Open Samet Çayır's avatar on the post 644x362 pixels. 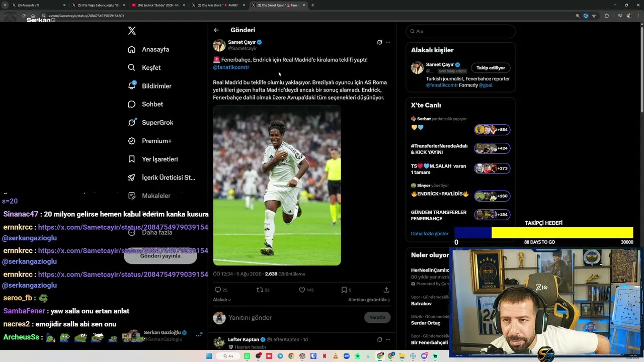[219, 45]
